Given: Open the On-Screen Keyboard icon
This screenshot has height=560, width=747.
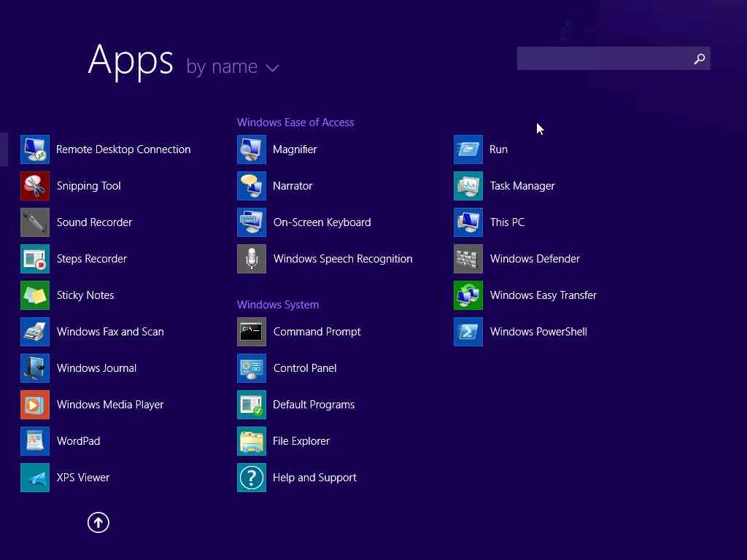Looking at the screenshot, I should pos(252,222).
